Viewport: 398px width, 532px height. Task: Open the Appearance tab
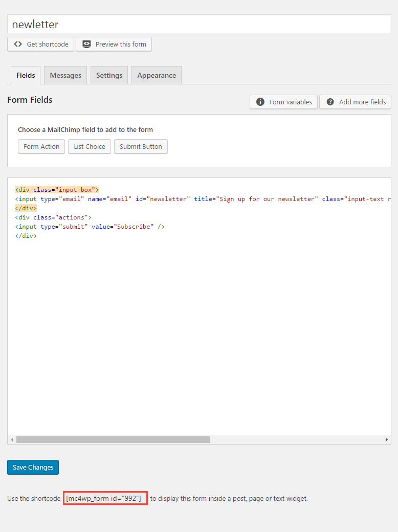pos(157,75)
